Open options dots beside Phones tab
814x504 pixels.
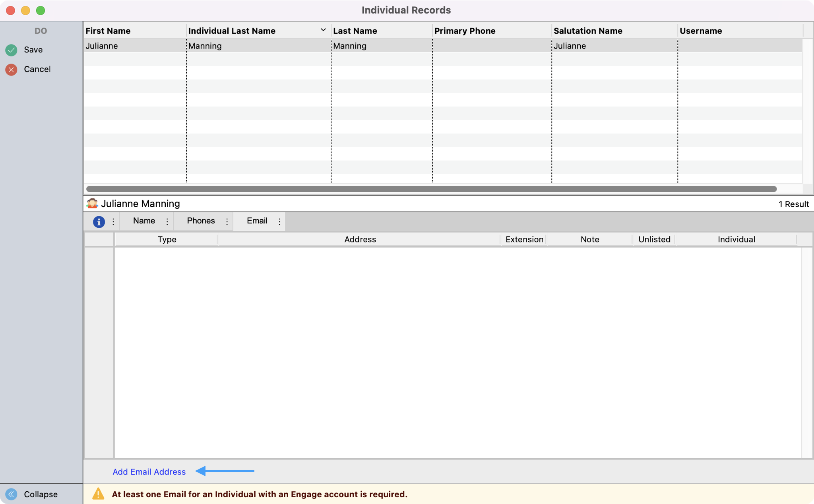point(227,221)
